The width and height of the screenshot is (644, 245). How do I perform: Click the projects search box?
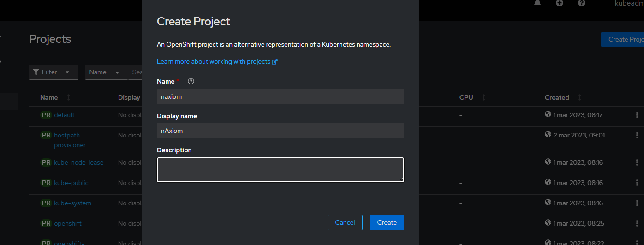135,72
